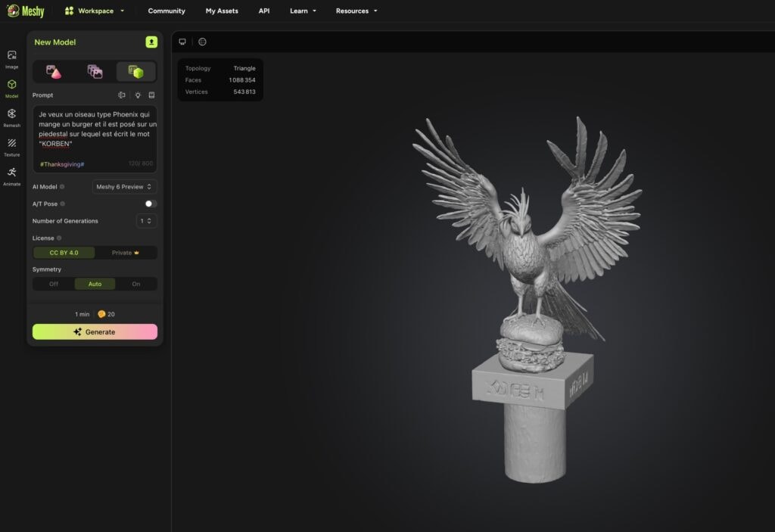Open My Assets from top navigation
Viewport: 775px width, 532px height.
pos(222,11)
